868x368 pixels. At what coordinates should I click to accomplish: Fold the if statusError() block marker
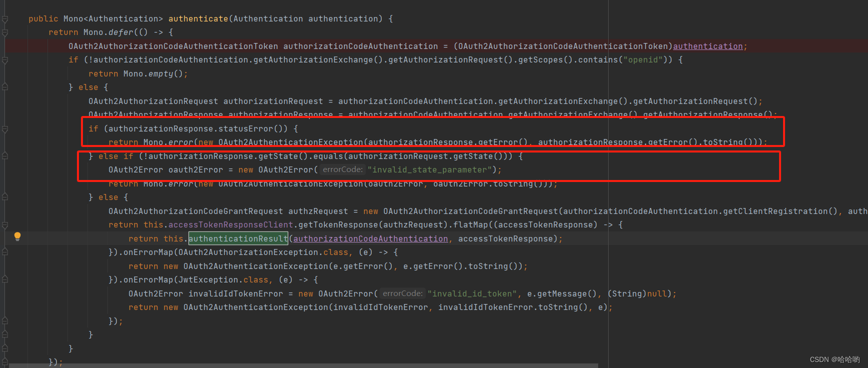(x=5, y=129)
